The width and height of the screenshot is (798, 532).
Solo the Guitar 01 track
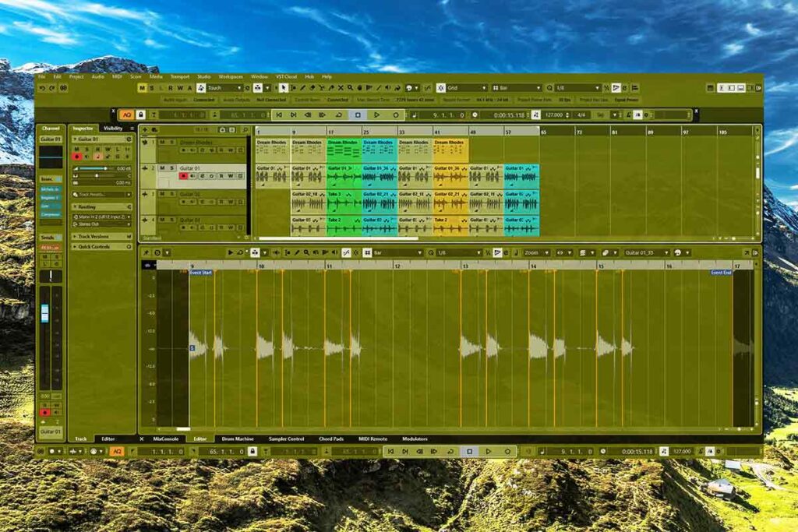point(171,167)
